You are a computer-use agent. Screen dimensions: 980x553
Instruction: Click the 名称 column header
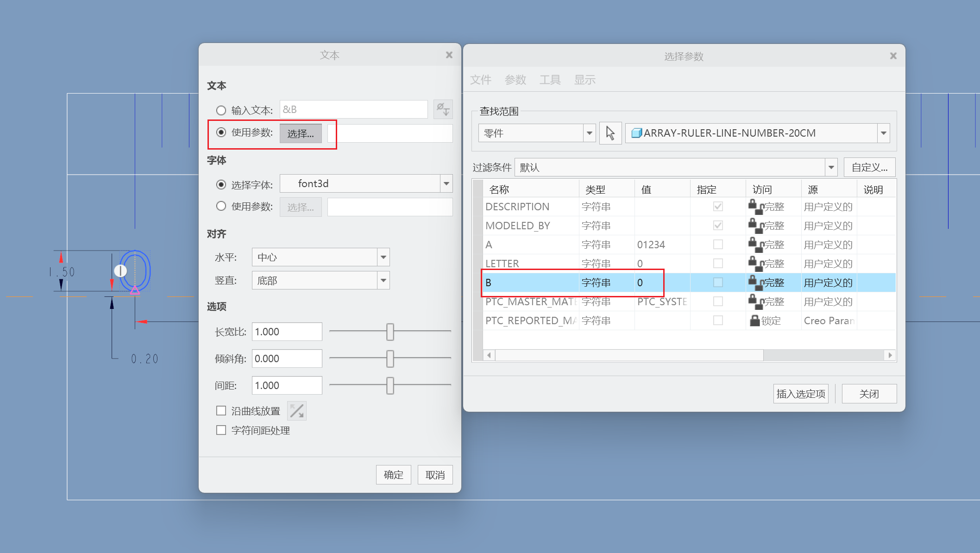point(531,189)
